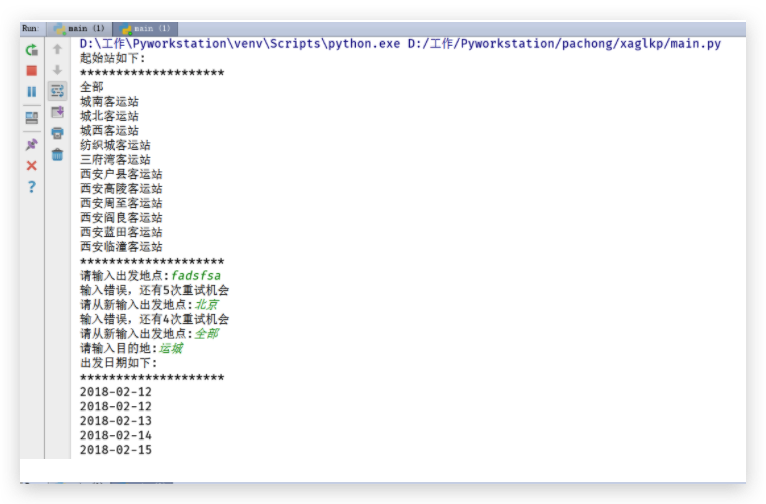Screen dimensions: 766x504
Task: Click the scroll to end icon
Action: [57, 112]
